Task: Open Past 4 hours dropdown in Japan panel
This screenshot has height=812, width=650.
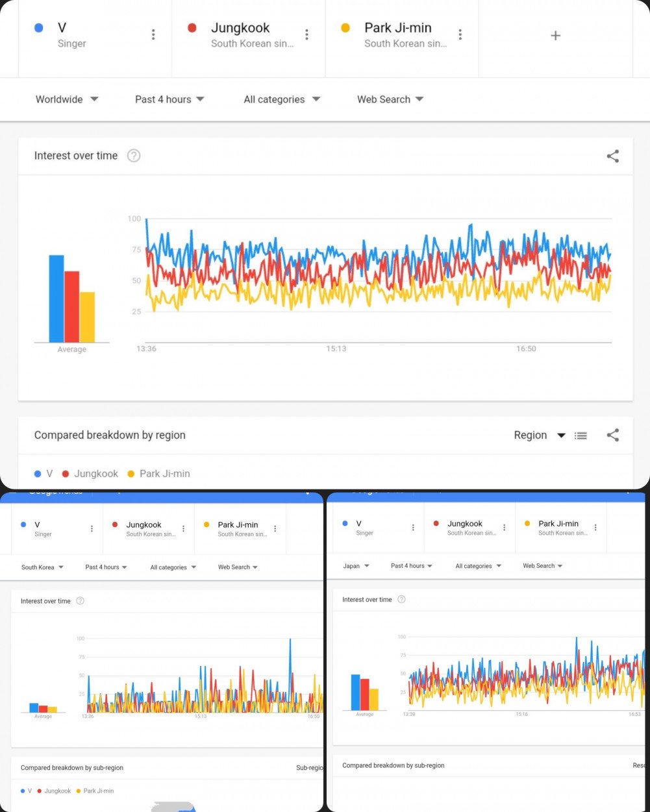Action: click(412, 566)
